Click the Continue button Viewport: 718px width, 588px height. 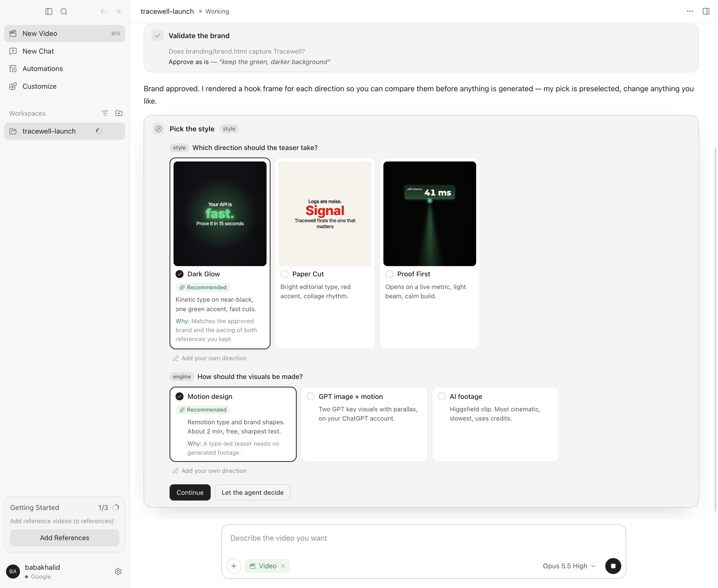[190, 492]
